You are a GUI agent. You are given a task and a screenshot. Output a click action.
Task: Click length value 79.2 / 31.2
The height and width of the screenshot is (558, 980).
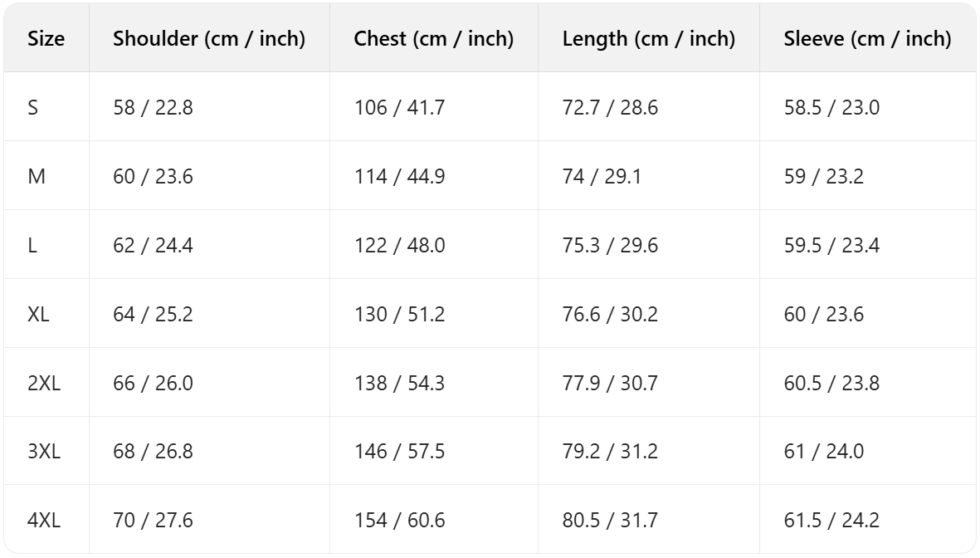tap(610, 452)
